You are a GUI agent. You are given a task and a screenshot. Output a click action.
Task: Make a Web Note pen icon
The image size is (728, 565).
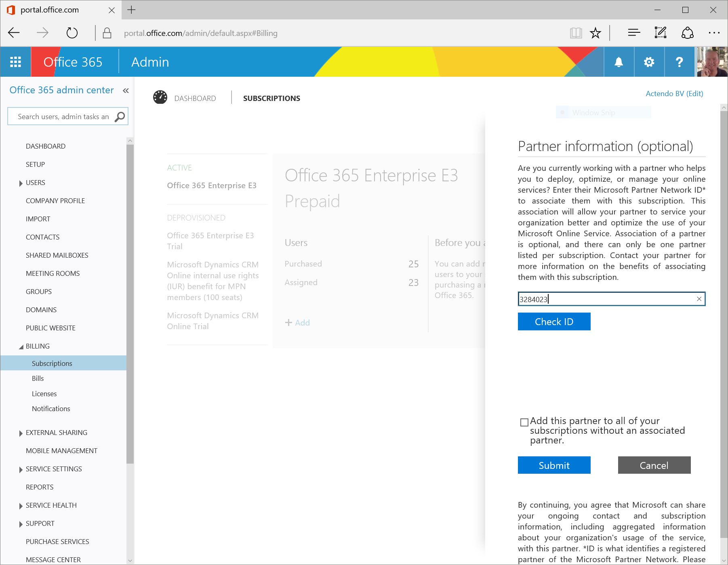click(x=661, y=32)
